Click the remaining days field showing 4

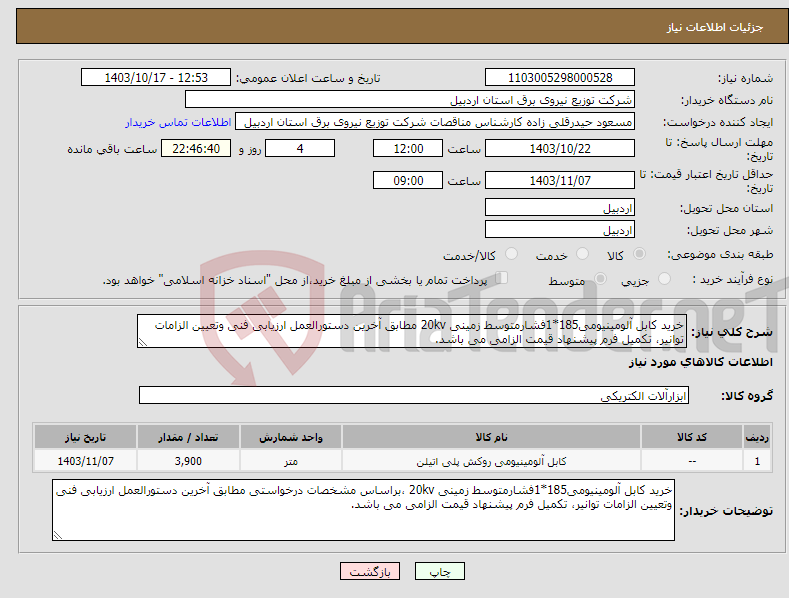(300, 148)
